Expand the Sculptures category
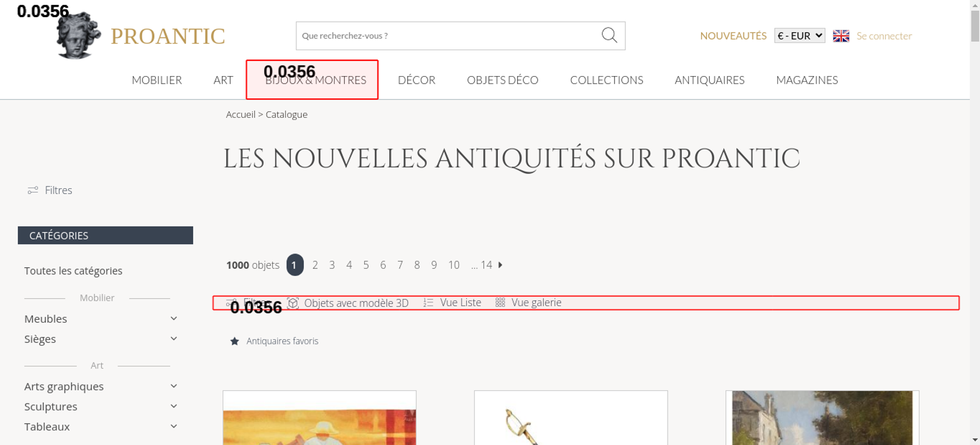 tap(173, 406)
